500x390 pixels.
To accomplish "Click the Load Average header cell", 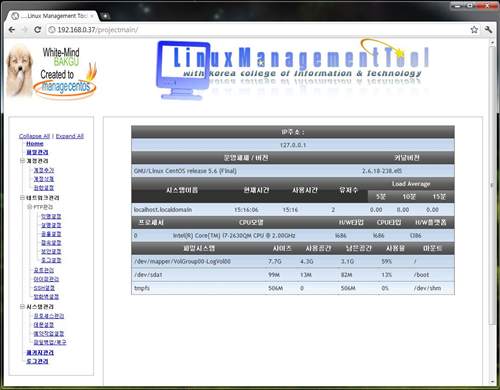I will (x=411, y=184).
